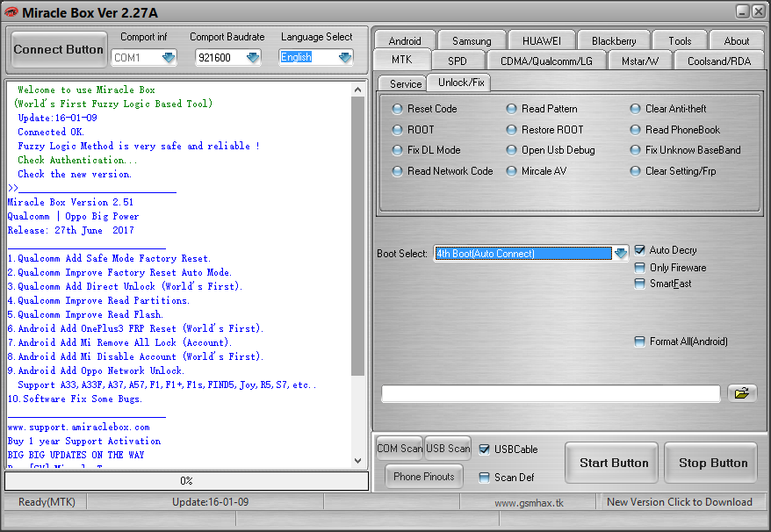
Task: Click the USB Scan button
Action: point(448,449)
